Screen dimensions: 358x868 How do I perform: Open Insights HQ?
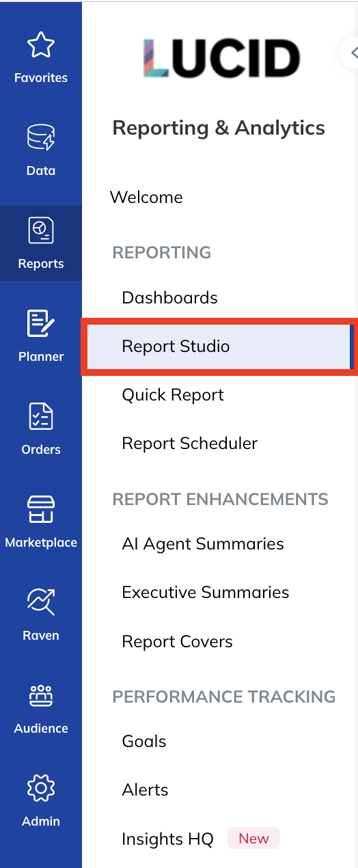click(167, 839)
